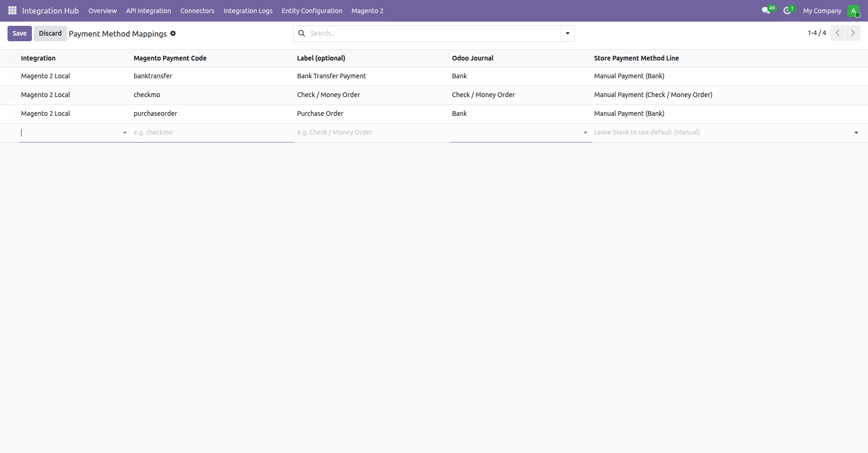The image size is (868, 453).
Task: Open the apps grid menu icon
Action: point(13,10)
